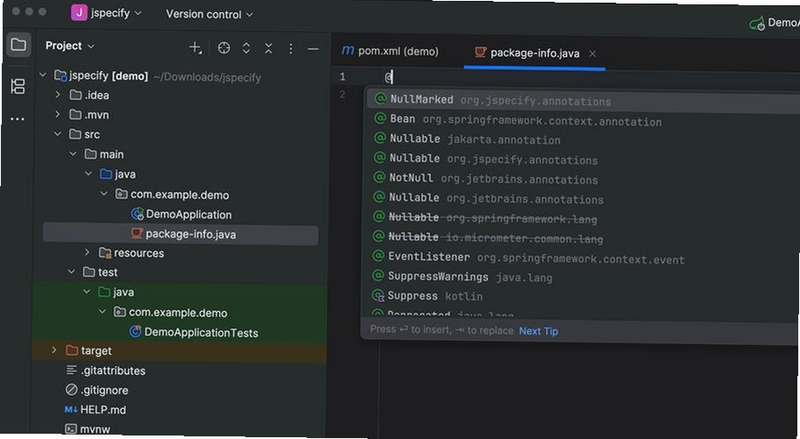Open the Version control dropdown
Image resolution: width=800 pixels, height=439 pixels.
209,14
